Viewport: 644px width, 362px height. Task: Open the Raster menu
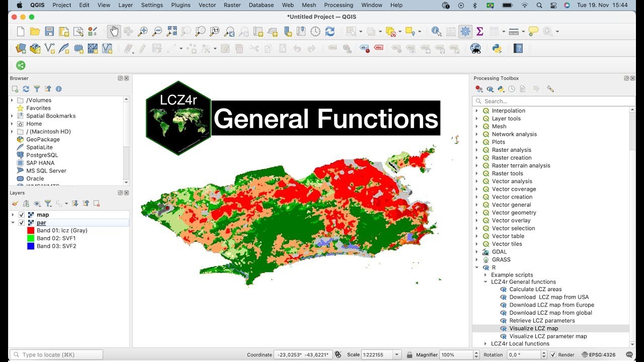point(232,5)
